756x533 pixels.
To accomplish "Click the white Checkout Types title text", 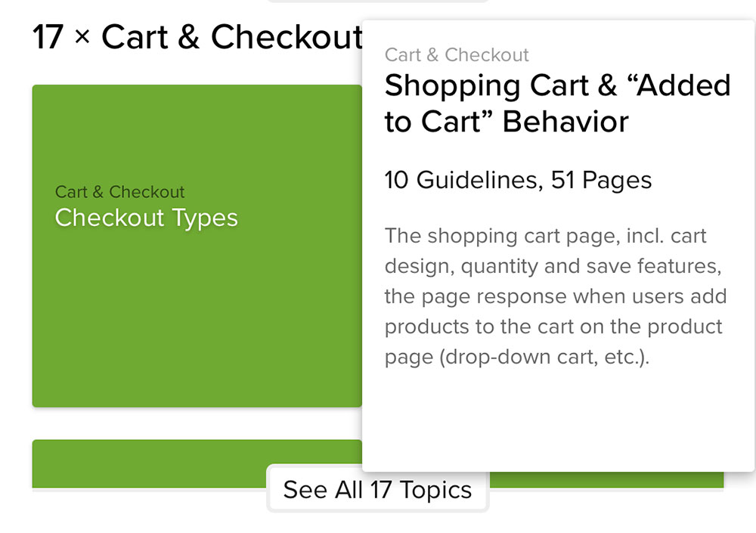I will click(x=146, y=218).
